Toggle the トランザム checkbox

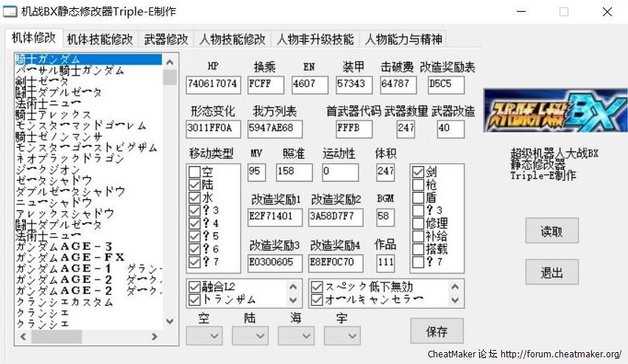click(x=194, y=299)
